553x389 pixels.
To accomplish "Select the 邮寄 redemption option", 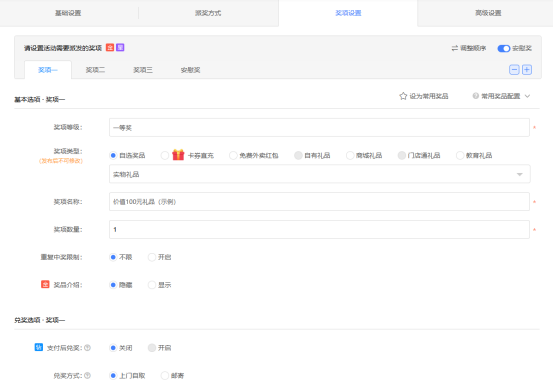I will pos(164,376).
